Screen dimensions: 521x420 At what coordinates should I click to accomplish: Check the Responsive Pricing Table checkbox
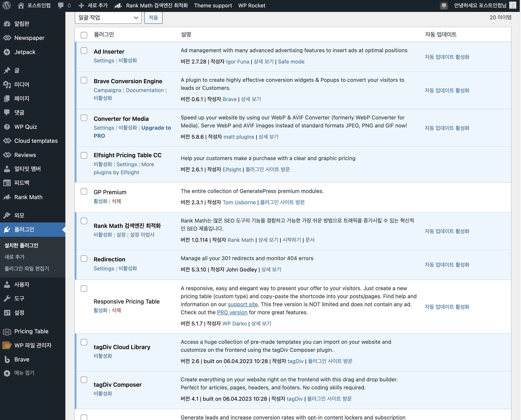(84, 288)
